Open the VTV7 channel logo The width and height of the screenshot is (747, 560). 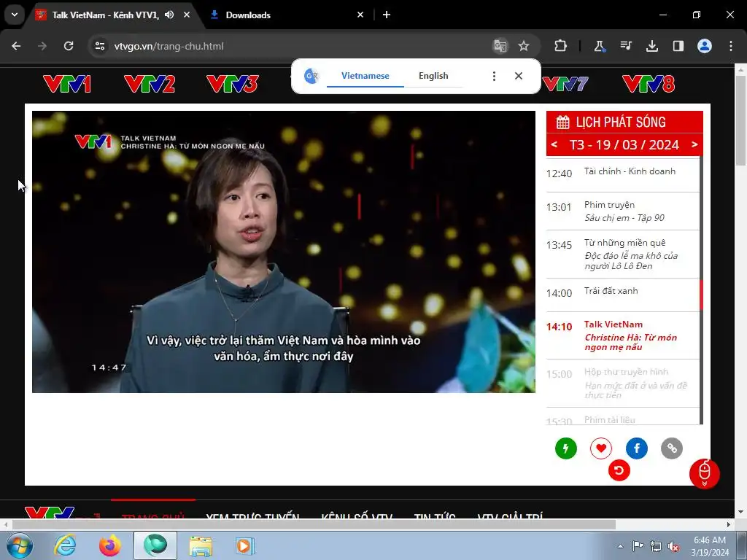[x=566, y=84]
